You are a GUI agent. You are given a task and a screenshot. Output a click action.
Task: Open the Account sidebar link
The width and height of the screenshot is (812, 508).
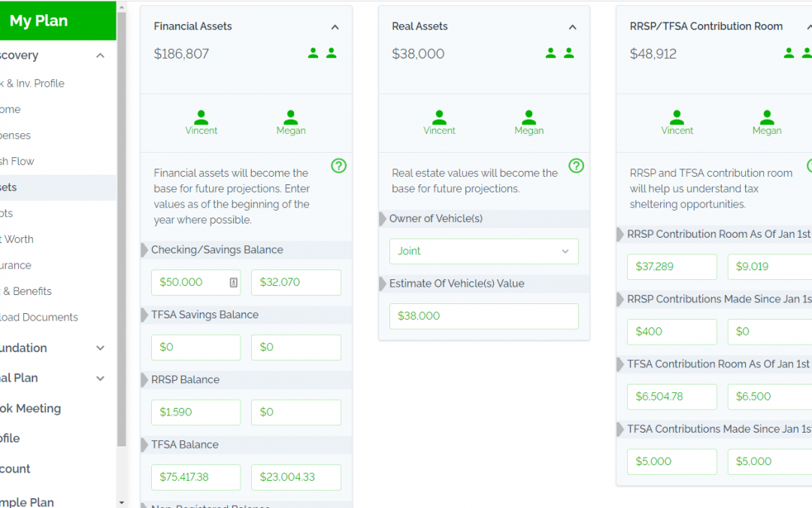pyautogui.click(x=16, y=469)
